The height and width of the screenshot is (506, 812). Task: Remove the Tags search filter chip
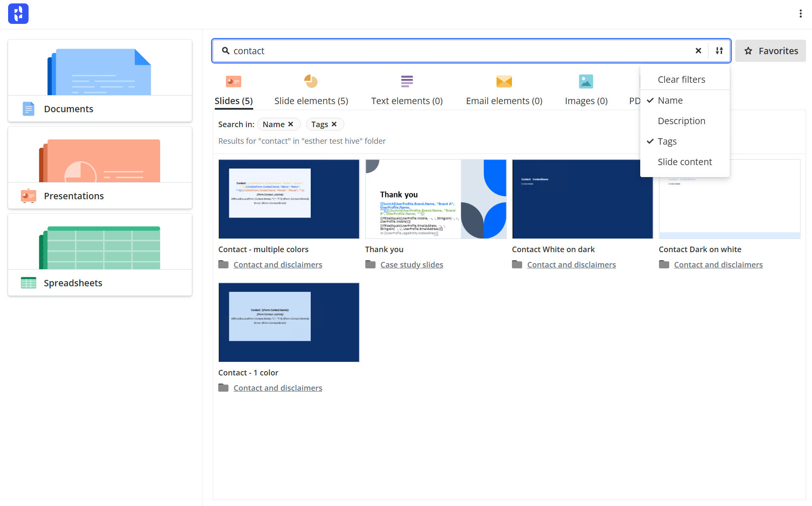334,124
